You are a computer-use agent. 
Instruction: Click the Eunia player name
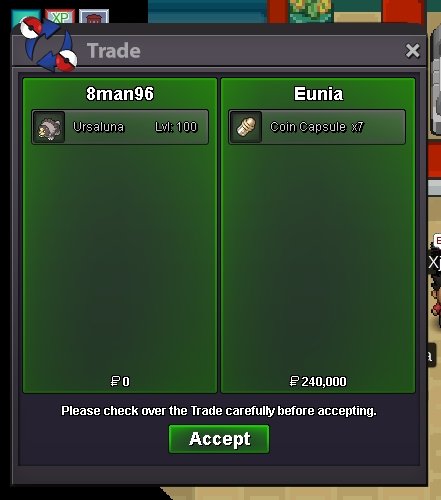[x=318, y=94]
